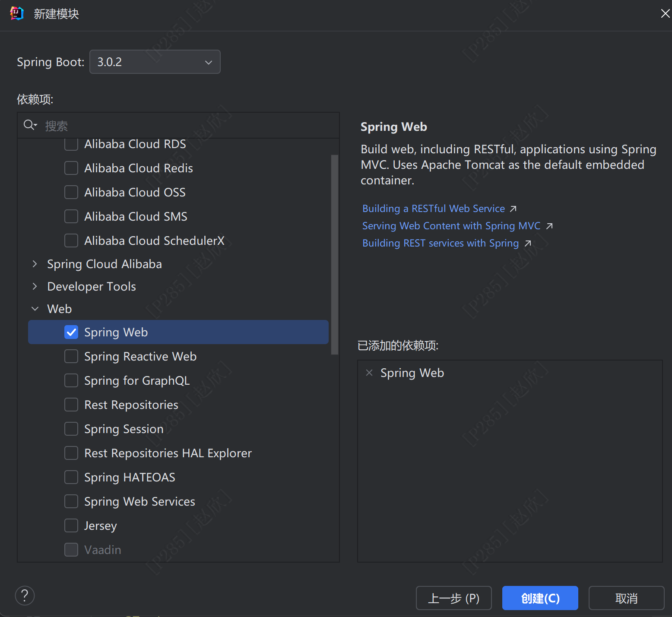Select Spring Web in added dependencies list
The image size is (672, 617).
point(412,373)
